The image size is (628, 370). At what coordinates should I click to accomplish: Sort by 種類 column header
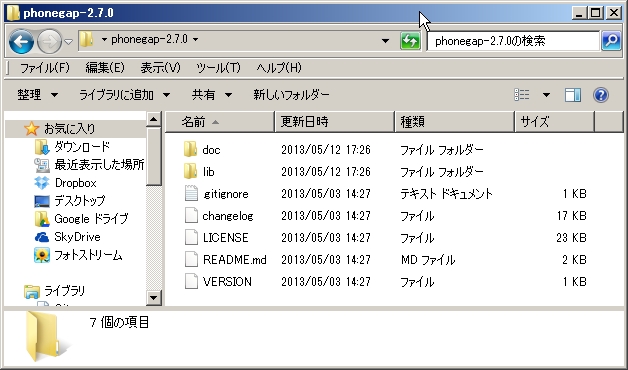point(454,122)
